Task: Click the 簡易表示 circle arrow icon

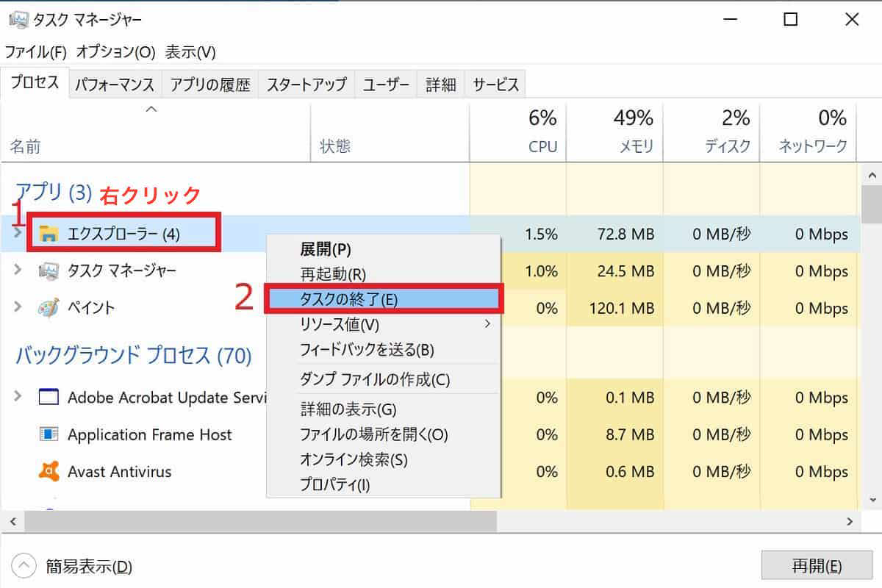Action: click(x=24, y=566)
